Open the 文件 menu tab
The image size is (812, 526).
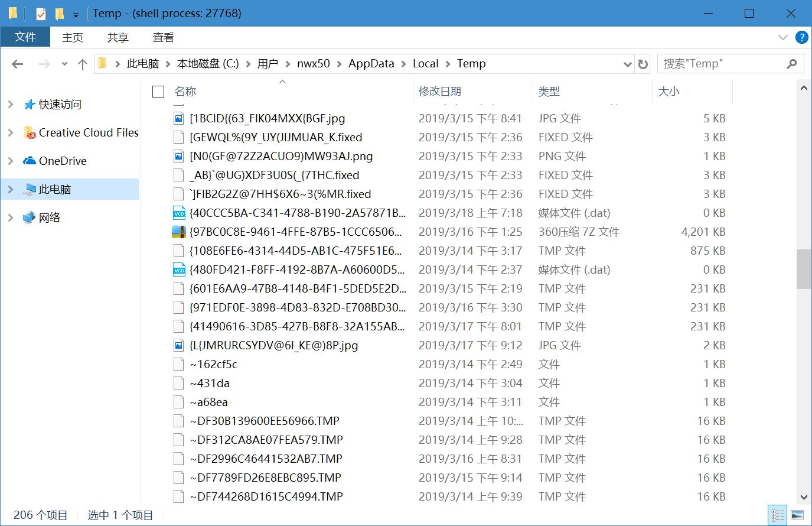pos(25,37)
